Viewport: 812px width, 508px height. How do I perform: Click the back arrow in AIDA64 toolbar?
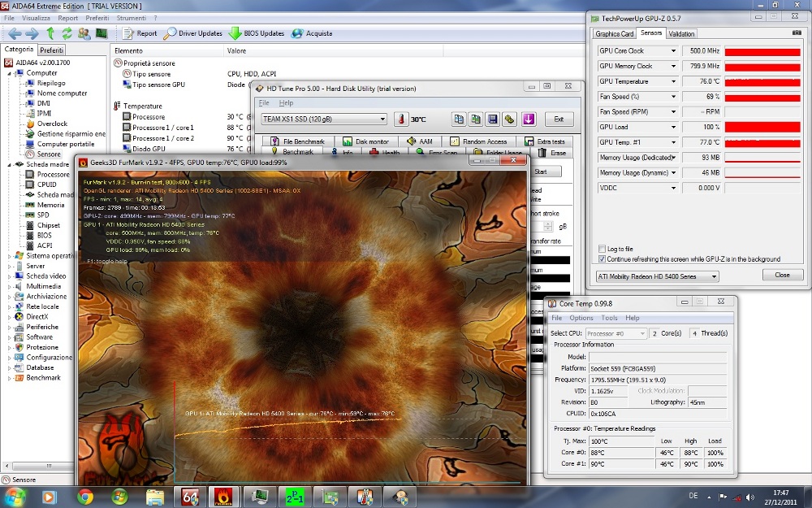[15, 33]
